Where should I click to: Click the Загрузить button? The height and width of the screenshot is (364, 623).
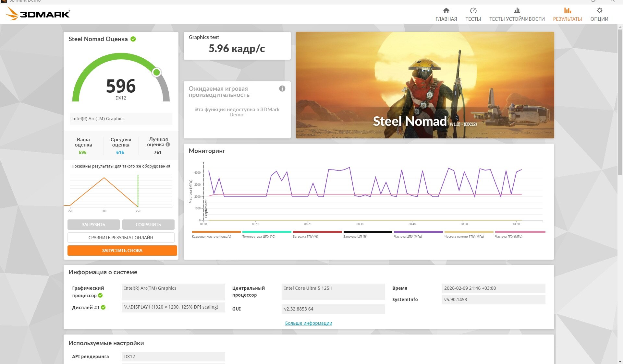93,225
